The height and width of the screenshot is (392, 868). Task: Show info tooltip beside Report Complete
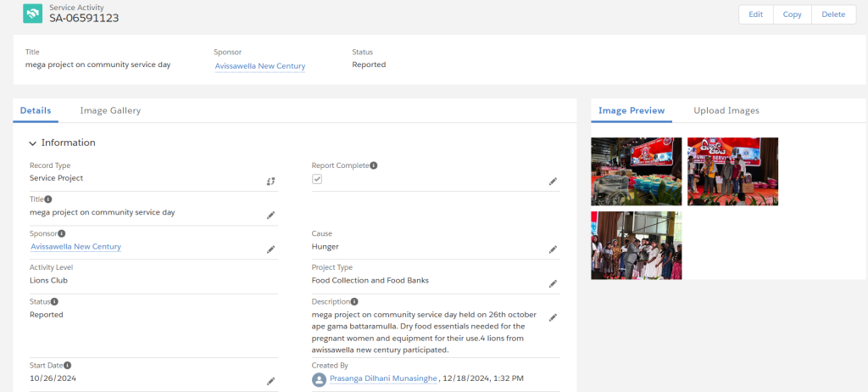coord(374,165)
